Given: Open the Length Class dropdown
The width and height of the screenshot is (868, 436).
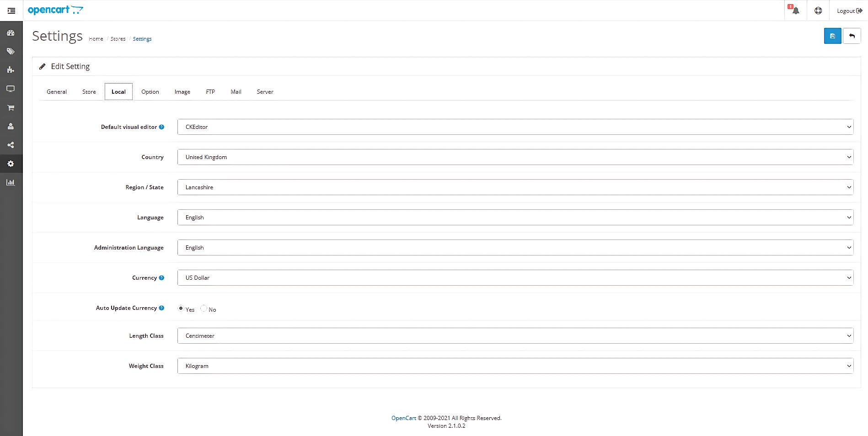Looking at the screenshot, I should pos(515,336).
